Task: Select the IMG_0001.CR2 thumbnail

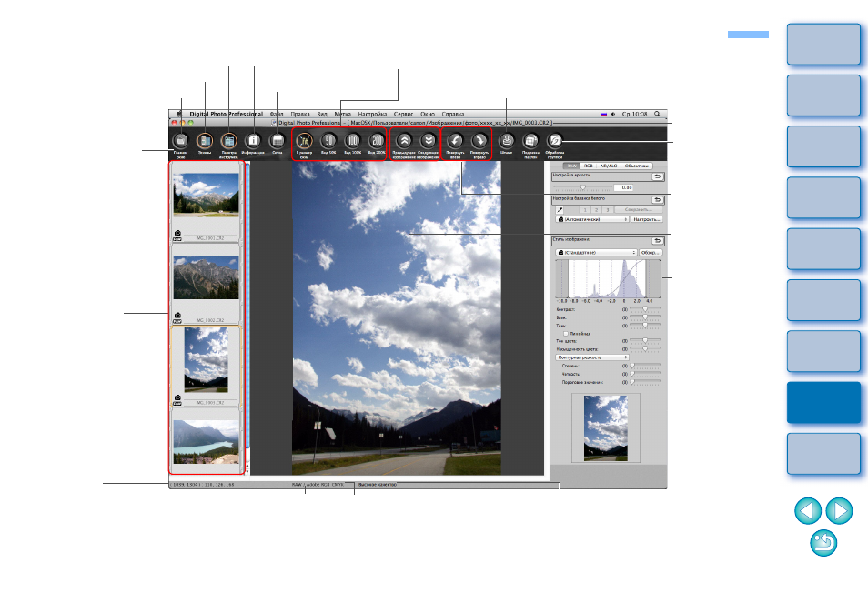Action: (x=206, y=195)
